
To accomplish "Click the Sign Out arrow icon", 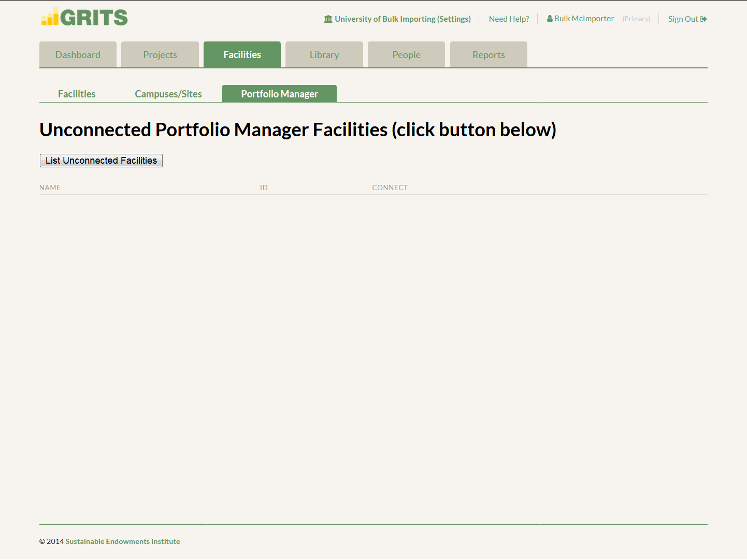I will pos(703,19).
